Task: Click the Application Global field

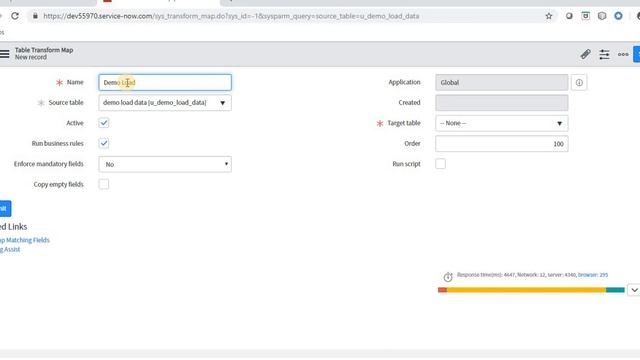Action: tap(502, 82)
